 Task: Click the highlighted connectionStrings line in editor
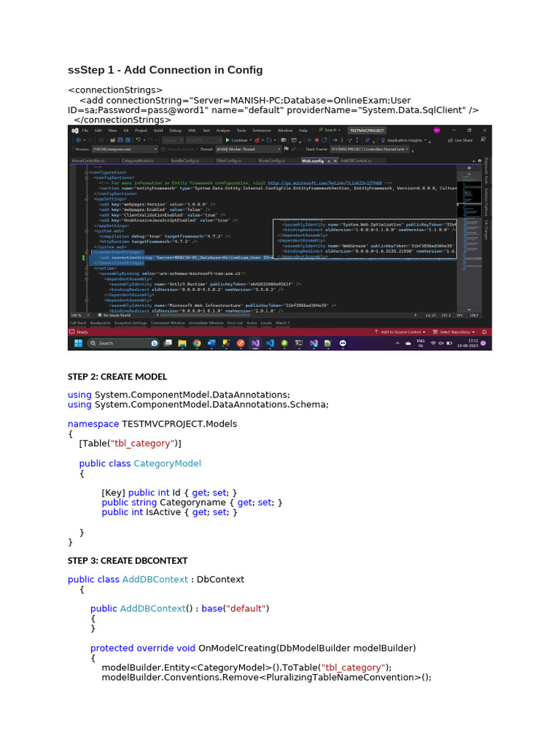coord(117,252)
